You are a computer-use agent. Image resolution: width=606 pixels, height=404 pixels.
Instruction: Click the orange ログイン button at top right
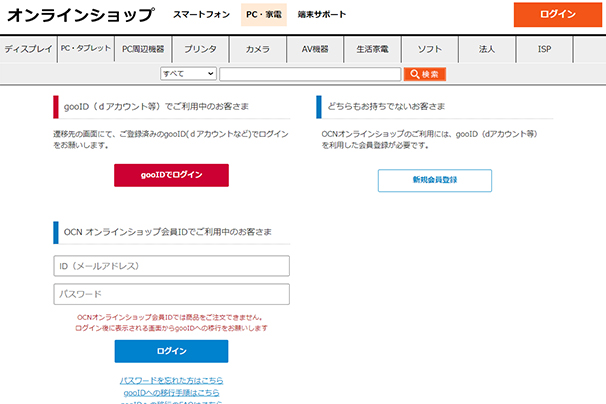(557, 15)
